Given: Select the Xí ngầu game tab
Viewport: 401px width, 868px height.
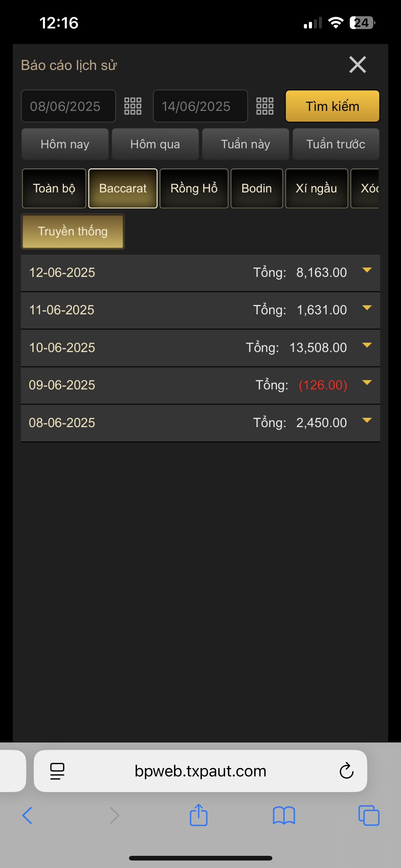Looking at the screenshot, I should [x=316, y=188].
